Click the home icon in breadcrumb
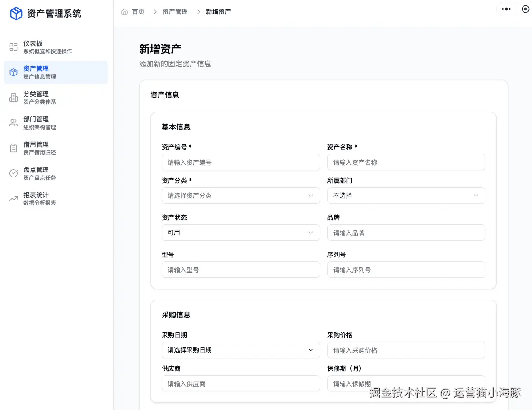The image size is (532, 410). tap(125, 12)
